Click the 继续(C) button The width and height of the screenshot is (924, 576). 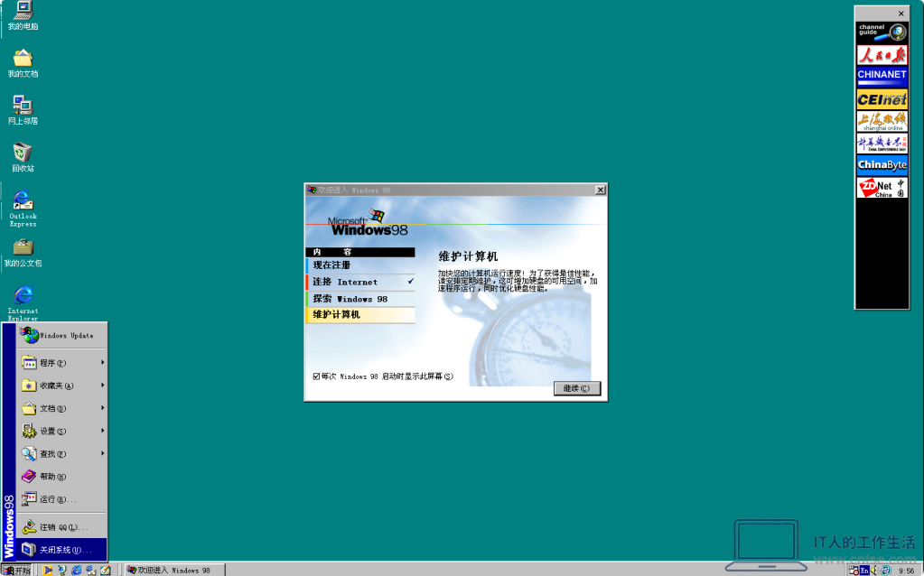pyautogui.click(x=577, y=388)
